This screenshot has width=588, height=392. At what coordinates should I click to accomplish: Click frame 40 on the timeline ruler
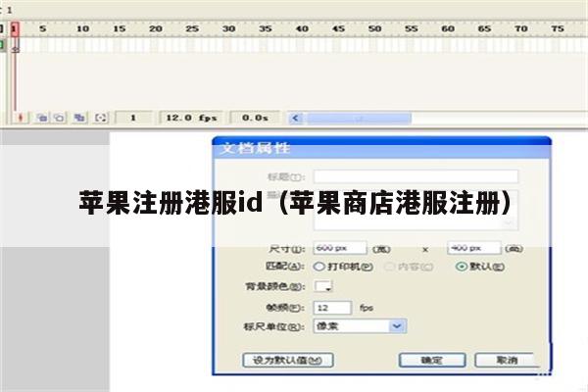[x=302, y=28]
